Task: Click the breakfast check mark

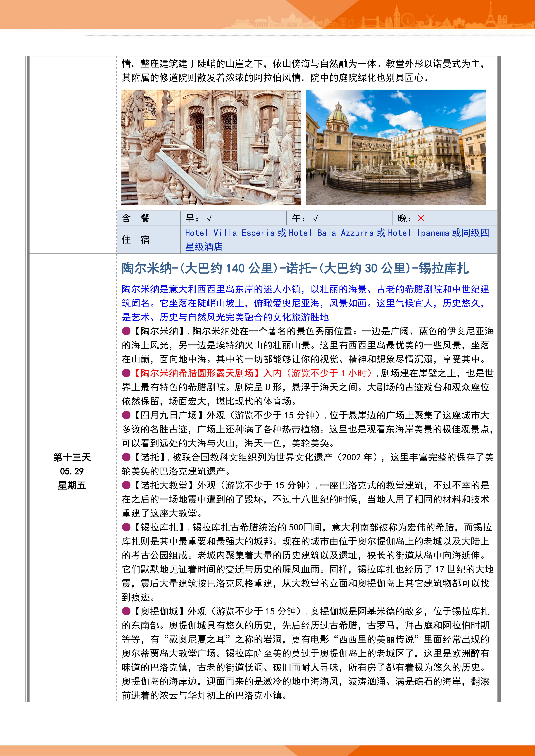Action: [x=209, y=218]
